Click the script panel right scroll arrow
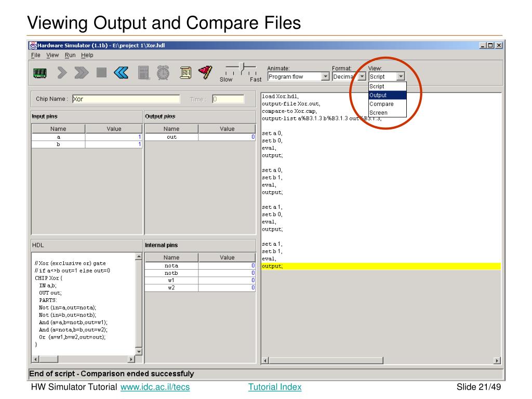Viewport: 532px width, 399px height. click(497, 361)
